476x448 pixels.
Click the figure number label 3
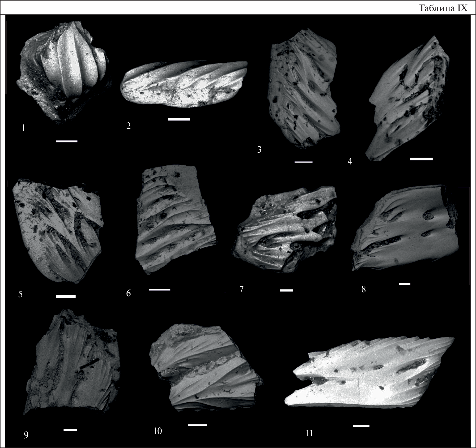259,150
